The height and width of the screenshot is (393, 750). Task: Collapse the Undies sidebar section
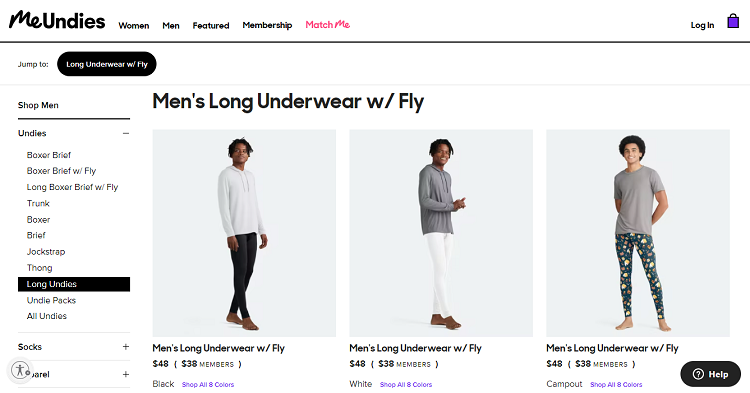(x=126, y=133)
